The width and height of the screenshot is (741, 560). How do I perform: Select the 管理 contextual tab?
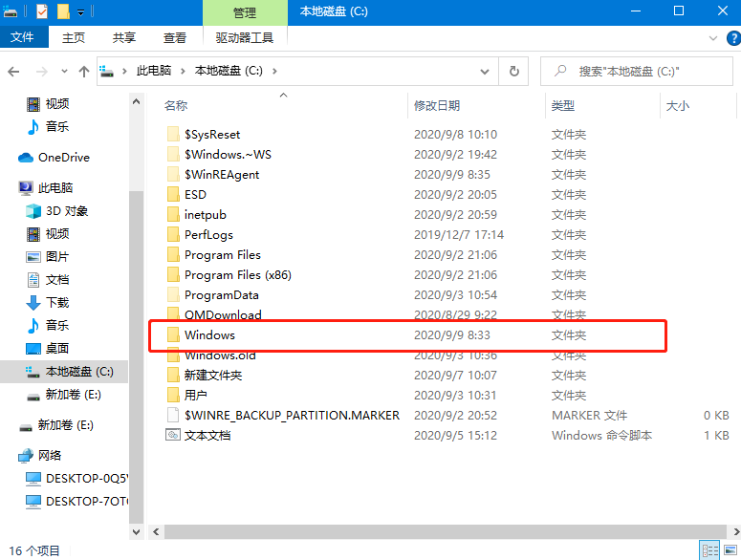[245, 12]
